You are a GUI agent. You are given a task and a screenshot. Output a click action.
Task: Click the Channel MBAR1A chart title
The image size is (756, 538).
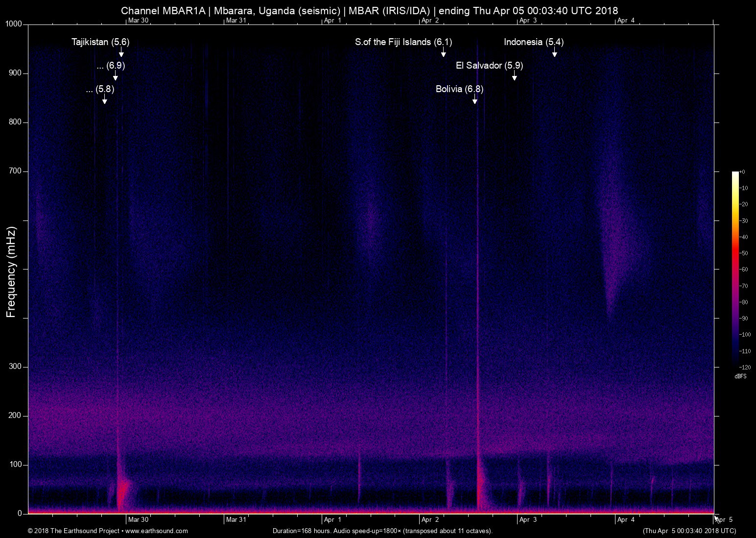[369, 10]
